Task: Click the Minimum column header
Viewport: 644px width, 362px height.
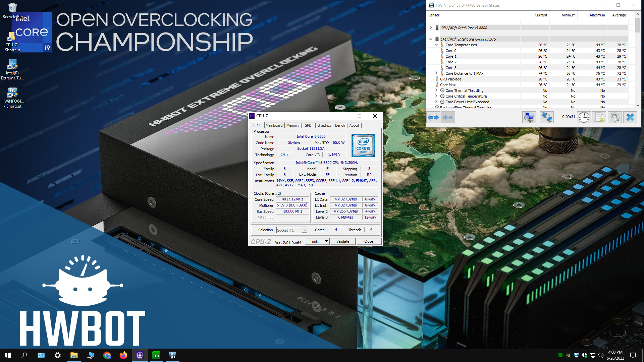Action: (563, 15)
